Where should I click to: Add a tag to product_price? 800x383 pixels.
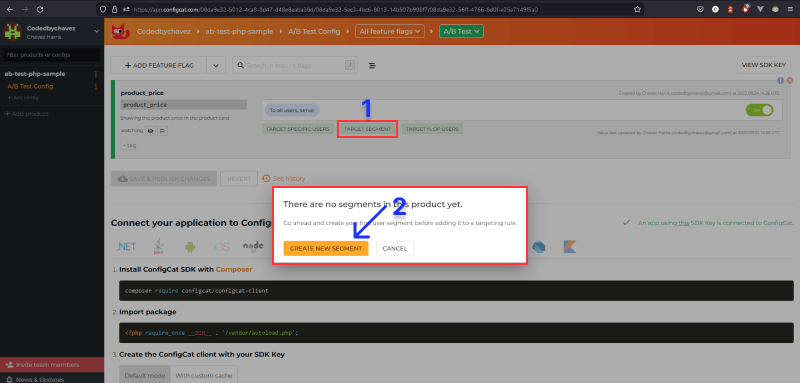coord(129,145)
